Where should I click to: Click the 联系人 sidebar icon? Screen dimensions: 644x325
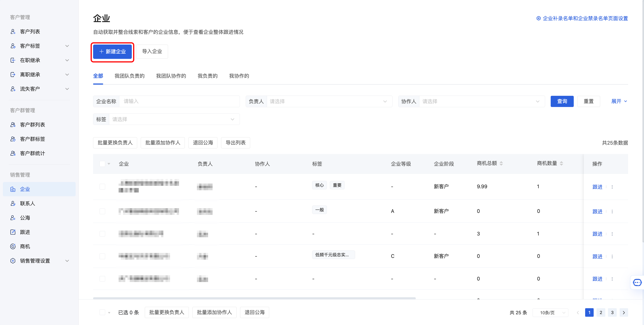(13, 203)
